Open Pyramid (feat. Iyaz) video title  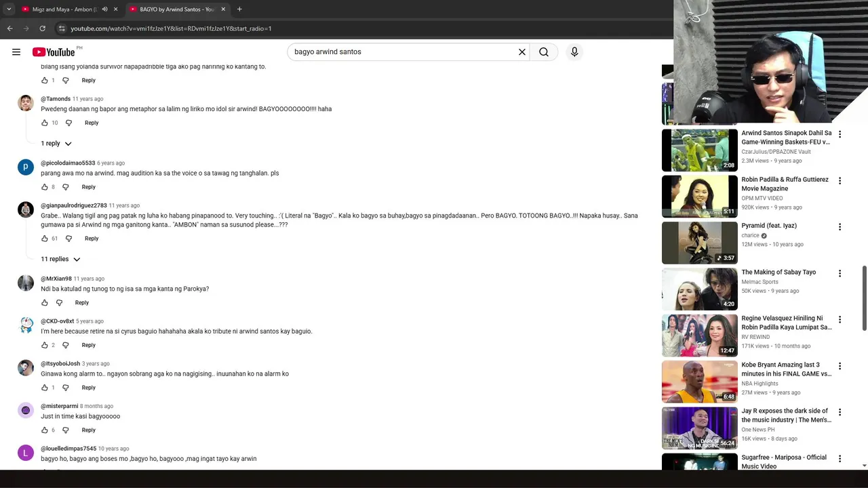click(769, 226)
